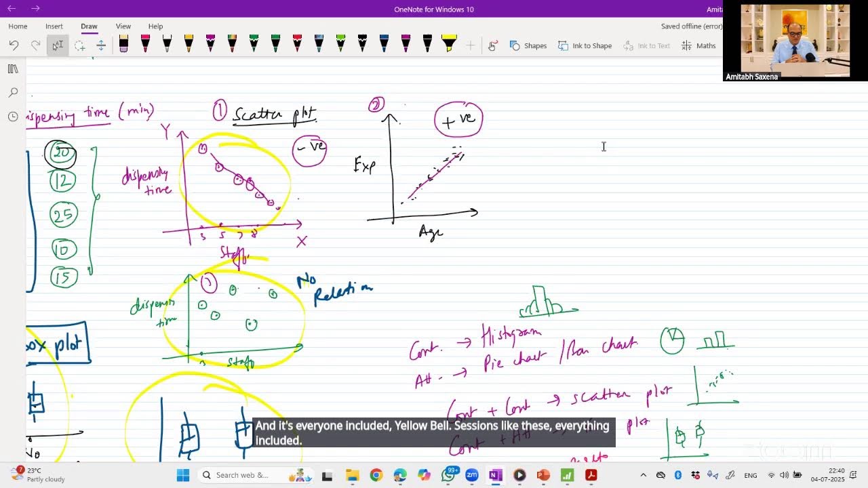The width and height of the screenshot is (868, 488).
Task: Open volume control in tray
Action: (785, 475)
